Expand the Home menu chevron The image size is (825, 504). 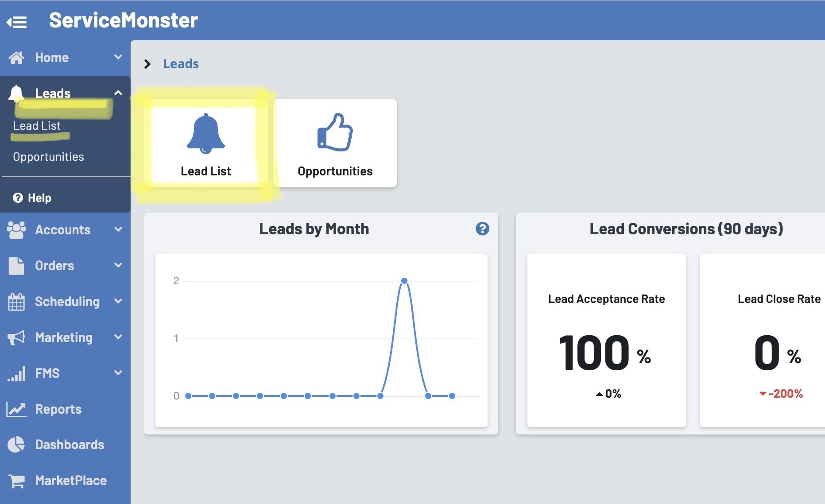(x=118, y=57)
